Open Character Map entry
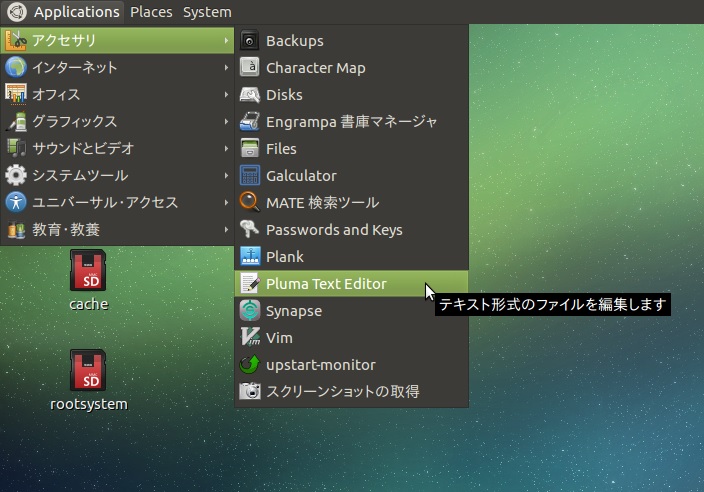The height and width of the screenshot is (492, 704). pos(352,68)
